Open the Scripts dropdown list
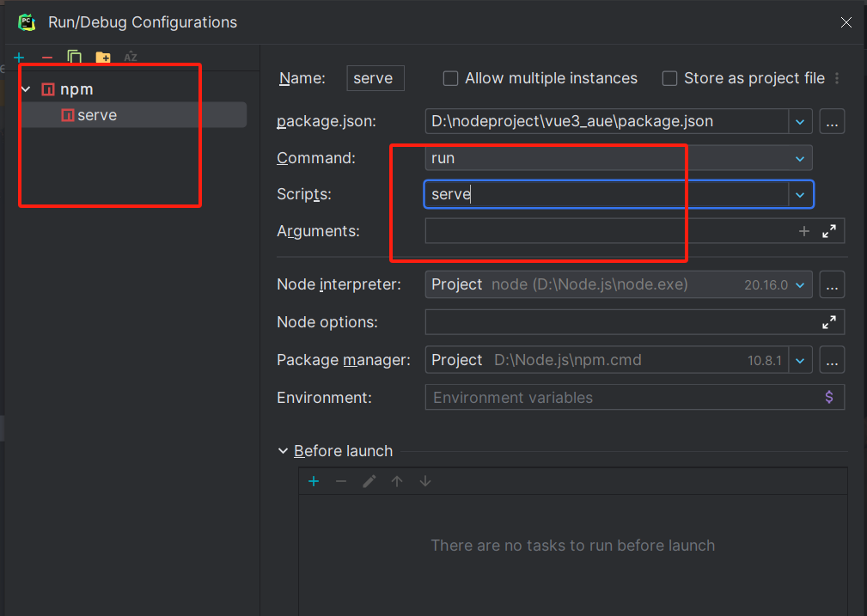Image resolution: width=867 pixels, height=616 pixels. [800, 195]
